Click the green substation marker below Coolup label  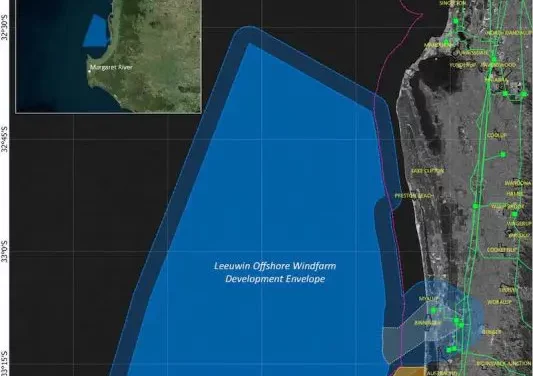point(503,154)
